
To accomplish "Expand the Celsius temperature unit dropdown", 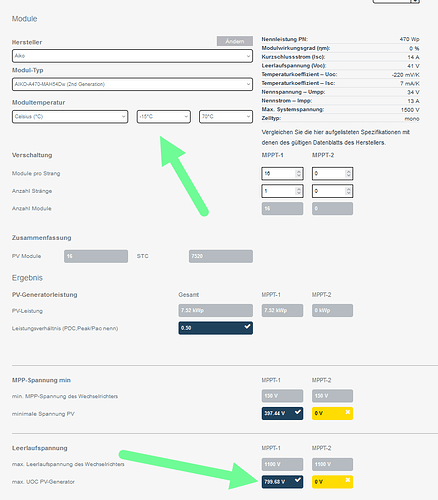I will 70,117.
